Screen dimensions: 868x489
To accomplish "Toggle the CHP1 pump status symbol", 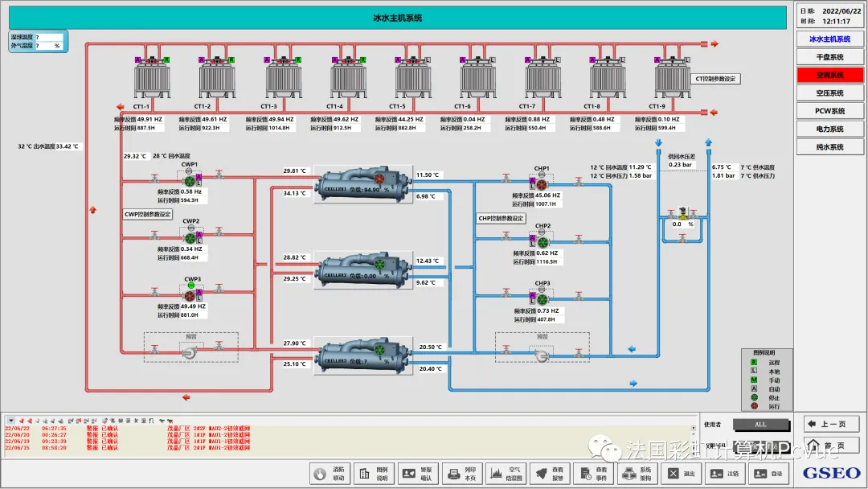I will (x=542, y=185).
